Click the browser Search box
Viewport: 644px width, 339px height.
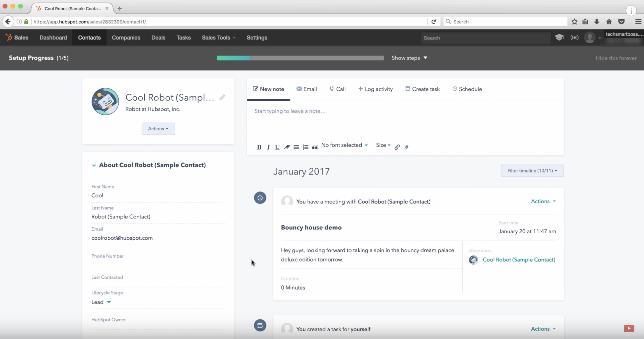505,22
